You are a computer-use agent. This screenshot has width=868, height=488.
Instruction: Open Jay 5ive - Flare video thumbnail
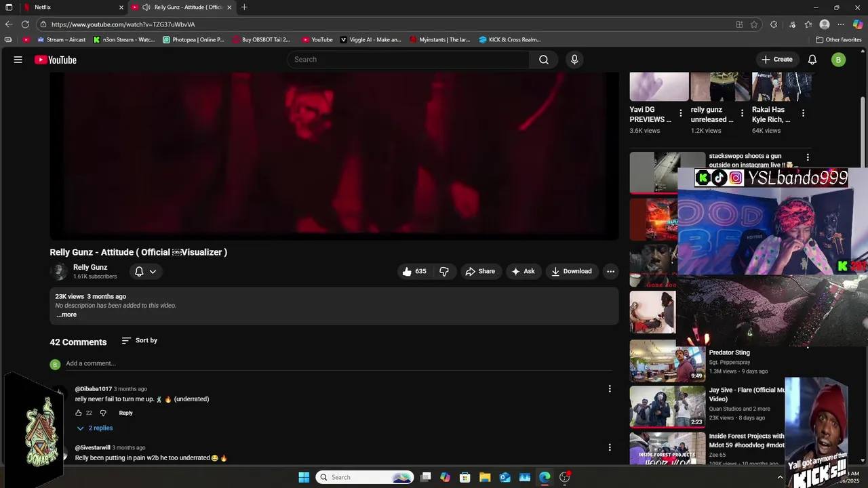(x=668, y=407)
